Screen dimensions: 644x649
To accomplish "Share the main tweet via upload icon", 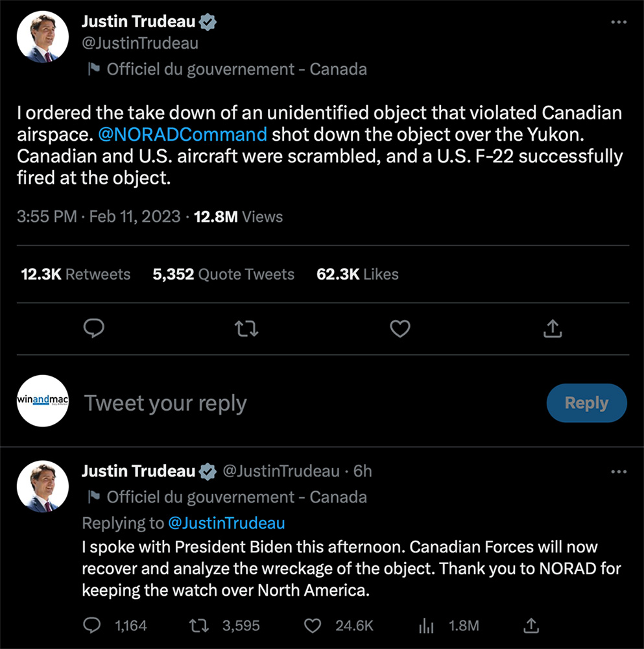I will click(552, 329).
